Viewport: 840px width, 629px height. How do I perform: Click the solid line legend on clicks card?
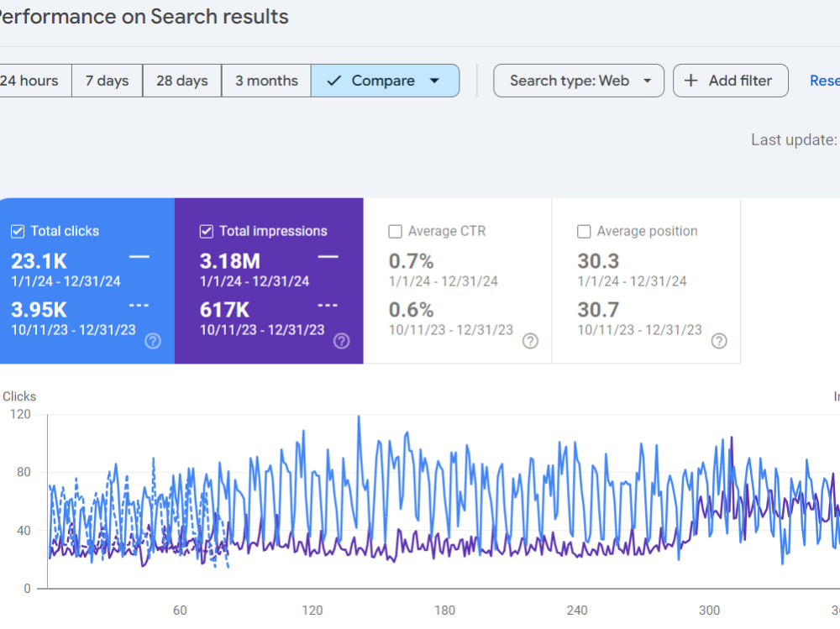pos(139,257)
